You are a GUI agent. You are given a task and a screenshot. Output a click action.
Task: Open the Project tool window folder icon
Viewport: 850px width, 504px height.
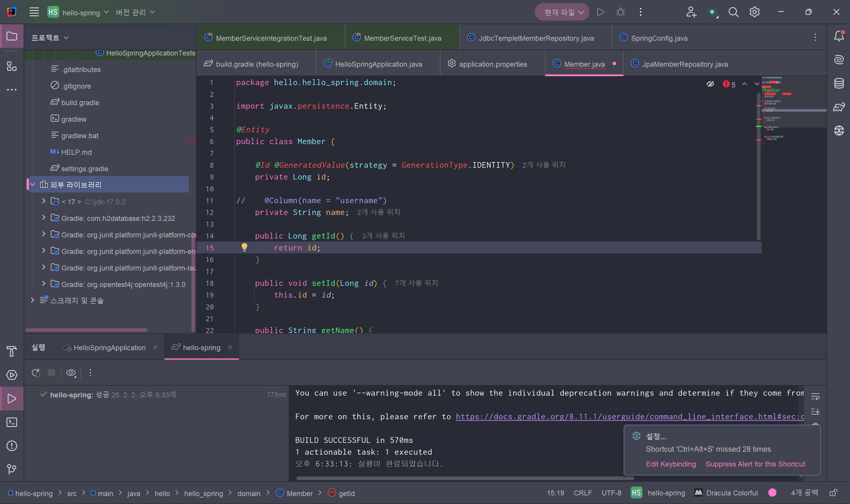coord(12,36)
